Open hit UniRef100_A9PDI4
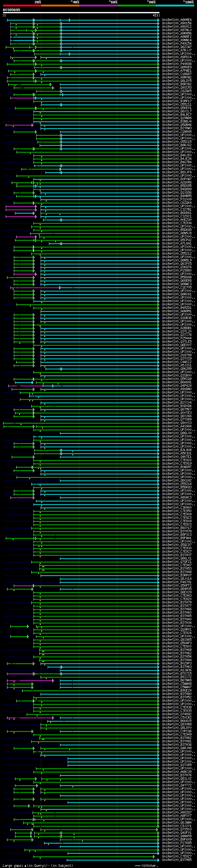 (x=177, y=57)
